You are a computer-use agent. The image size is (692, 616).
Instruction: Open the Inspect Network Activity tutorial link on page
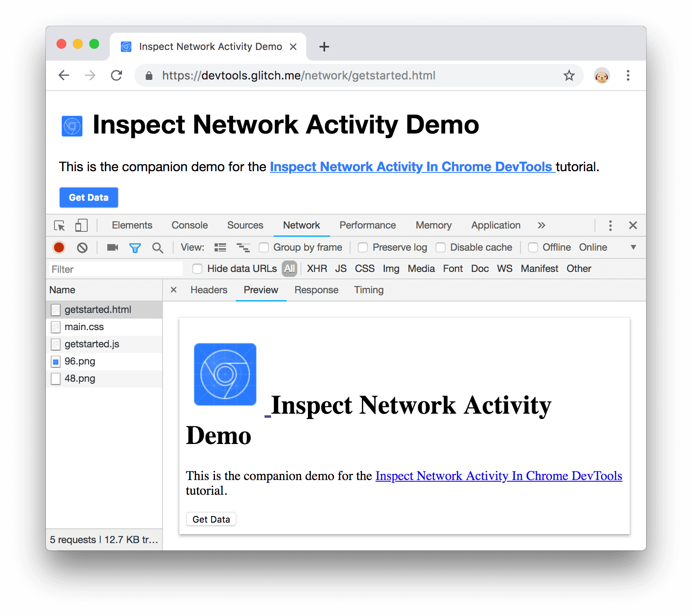pyautogui.click(x=412, y=167)
